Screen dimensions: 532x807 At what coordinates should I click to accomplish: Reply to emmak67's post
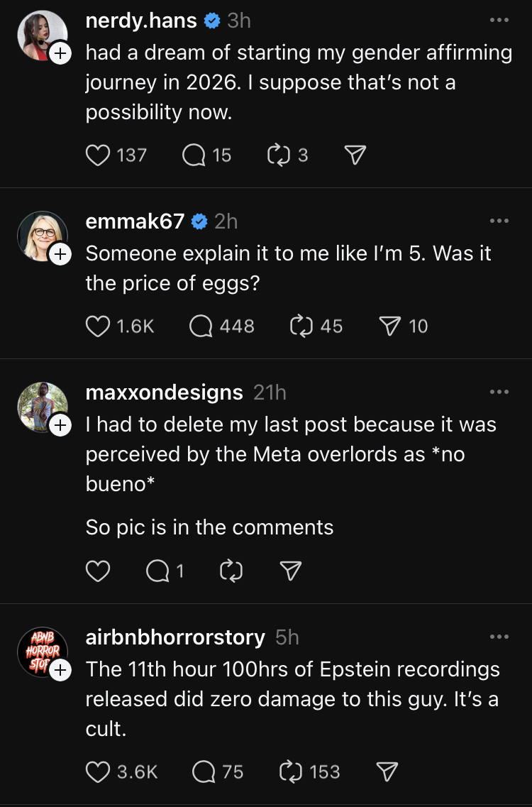tap(202, 326)
